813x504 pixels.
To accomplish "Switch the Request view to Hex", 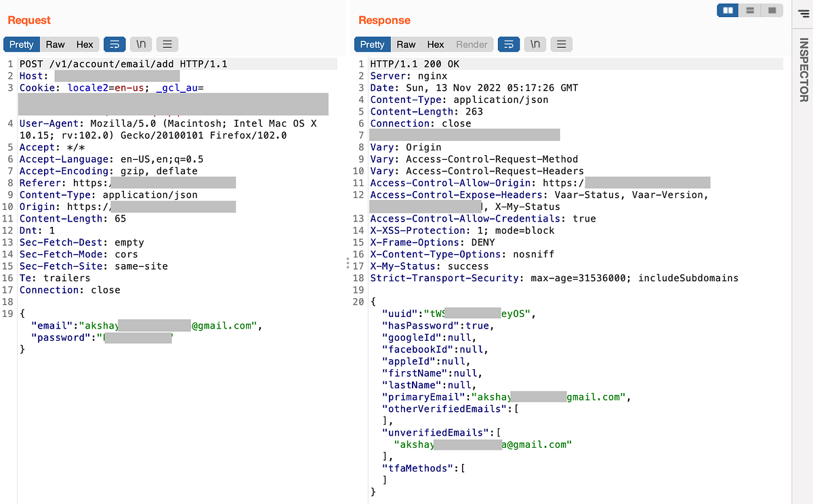I will (x=84, y=44).
